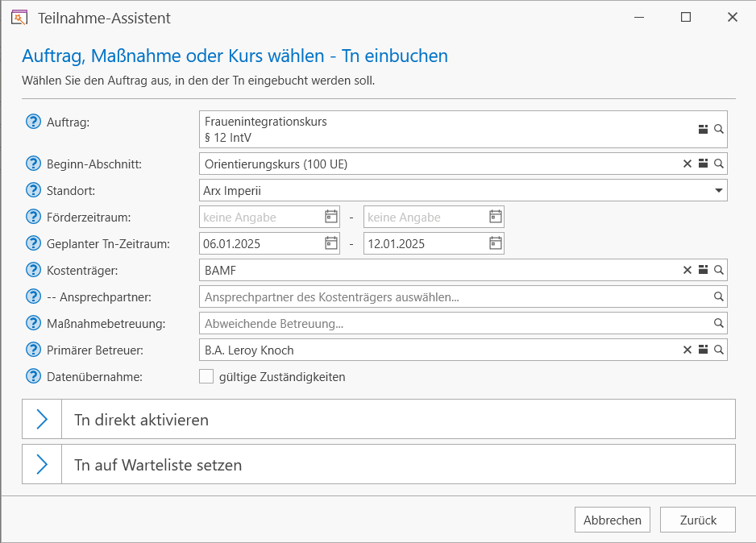This screenshot has height=543, width=756.
Task: Search for Maßnahmebetreuung with magnifier icon
Action: pyautogui.click(x=719, y=323)
